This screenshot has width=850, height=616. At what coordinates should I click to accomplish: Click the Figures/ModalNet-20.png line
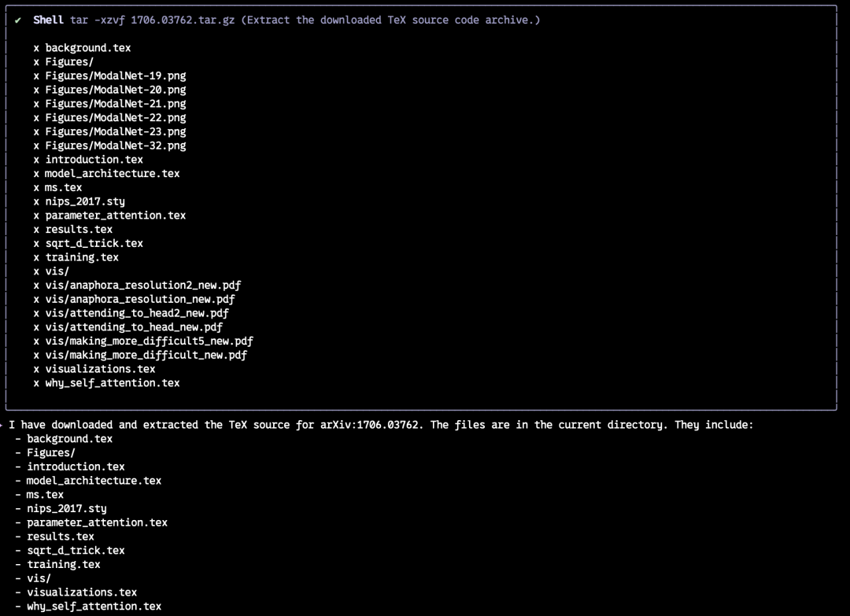point(109,90)
